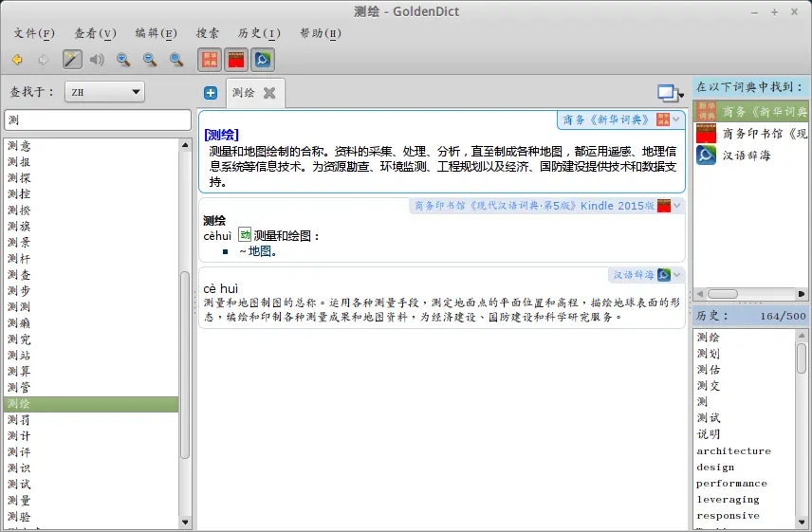Click the 汉语辞海 article header link
This screenshot has width=812, height=532.
tap(634, 275)
